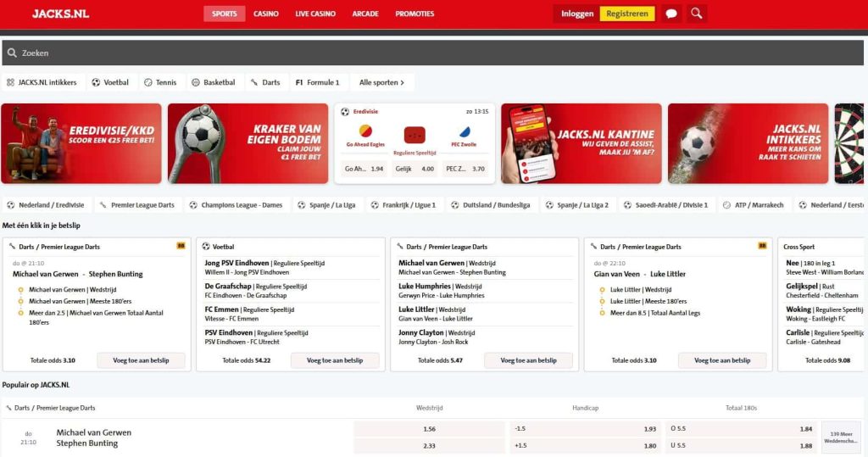The image size is (868, 457).
Task: Open the JACKS.NL intikkers shortcut
Action: click(x=42, y=82)
